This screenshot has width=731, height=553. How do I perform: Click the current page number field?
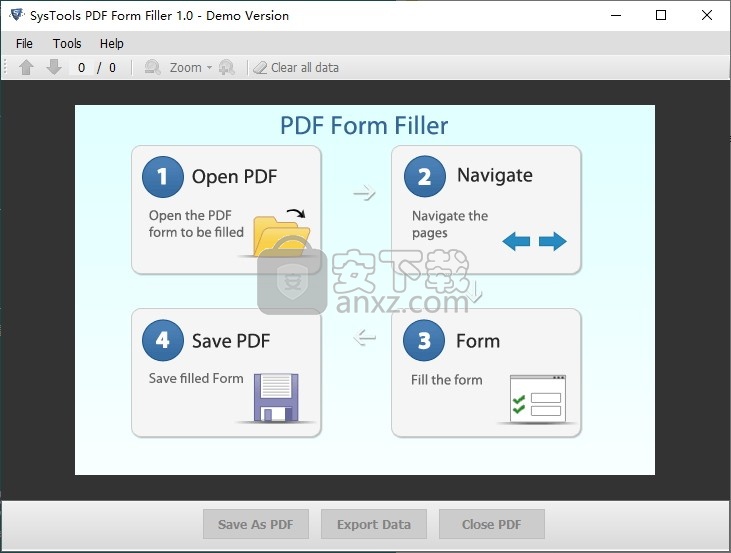(x=82, y=68)
